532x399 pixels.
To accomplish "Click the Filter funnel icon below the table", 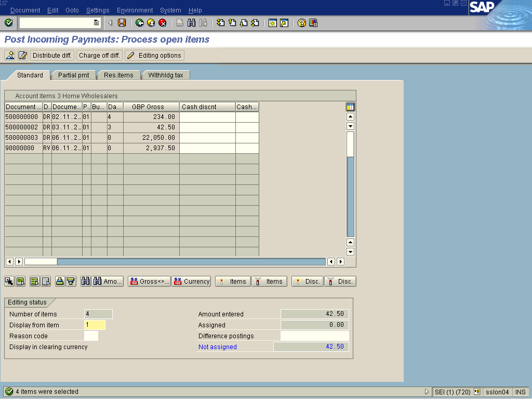I will point(71,282).
